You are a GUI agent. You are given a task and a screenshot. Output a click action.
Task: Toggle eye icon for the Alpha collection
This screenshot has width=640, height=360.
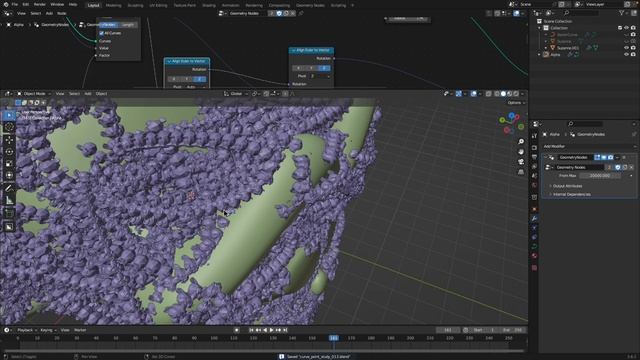coord(627,54)
